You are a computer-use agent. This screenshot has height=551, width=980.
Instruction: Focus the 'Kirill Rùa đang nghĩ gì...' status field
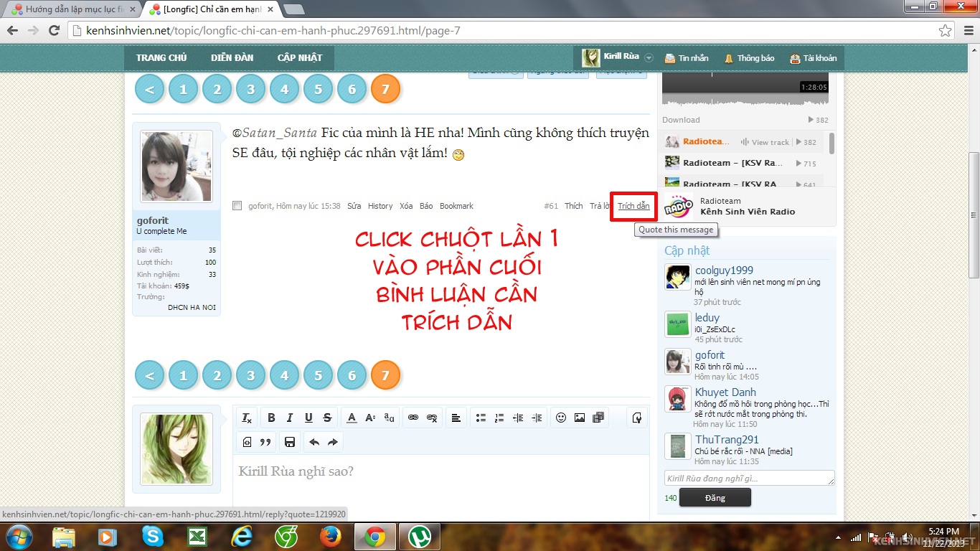[750, 478]
